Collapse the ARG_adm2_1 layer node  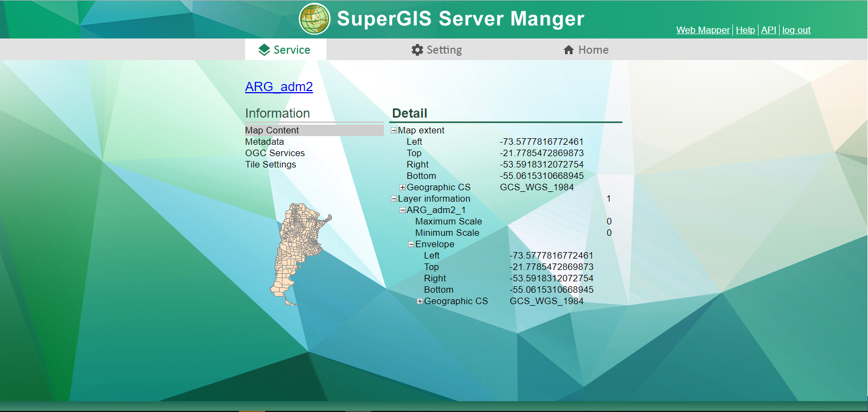402,210
